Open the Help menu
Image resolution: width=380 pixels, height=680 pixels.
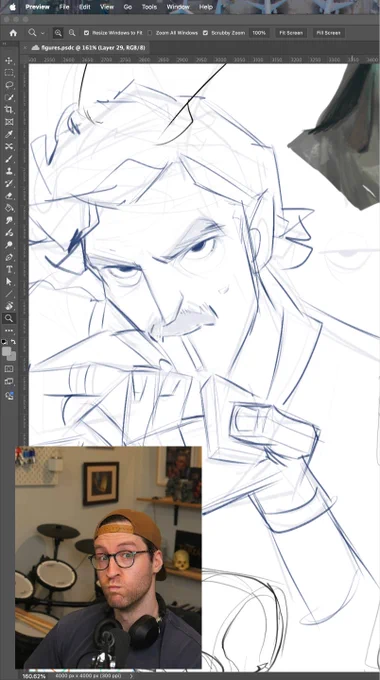click(206, 7)
